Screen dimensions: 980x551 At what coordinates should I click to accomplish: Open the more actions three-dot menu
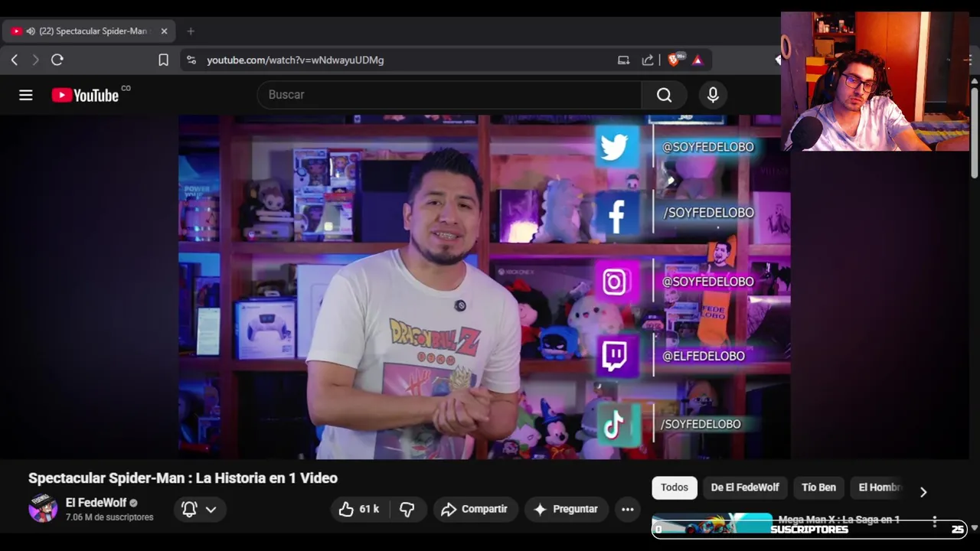(x=627, y=509)
